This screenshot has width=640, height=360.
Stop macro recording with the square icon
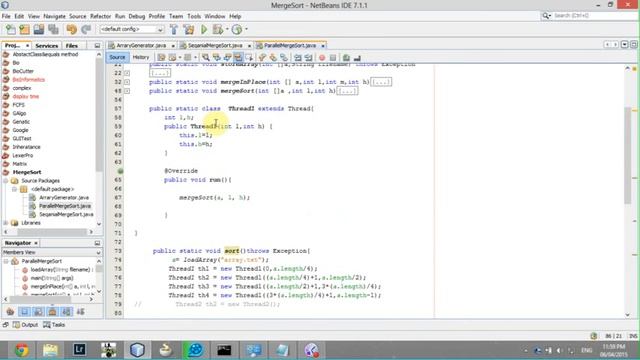(333, 58)
